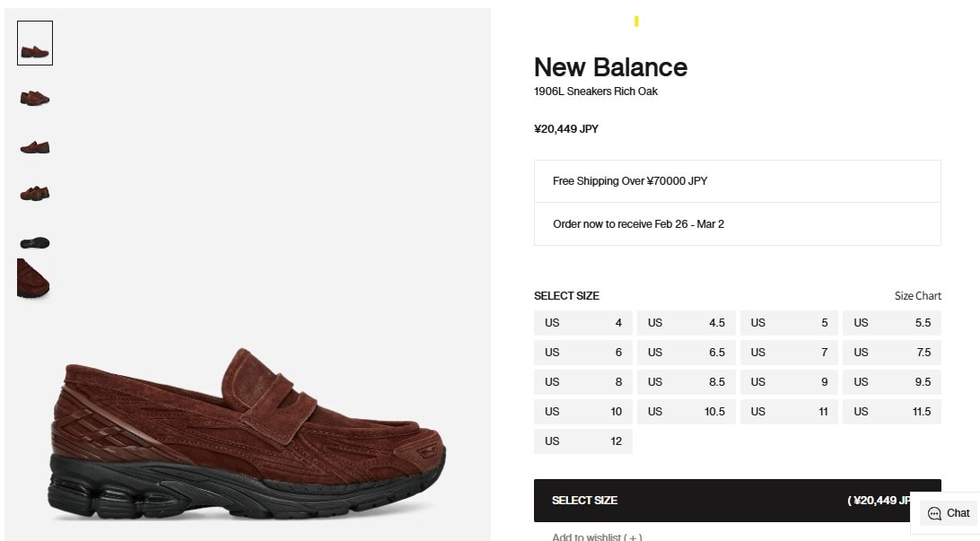This screenshot has height=541, width=980.
Task: Click Add to wishlist link
Action: click(597, 537)
